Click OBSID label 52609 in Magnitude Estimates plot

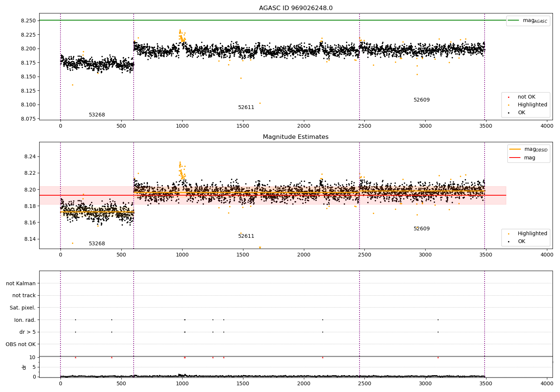tap(422, 229)
